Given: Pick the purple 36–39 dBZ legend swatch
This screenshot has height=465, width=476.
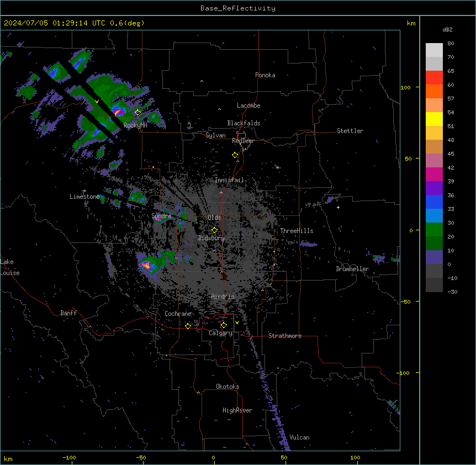Looking at the screenshot, I should click(x=434, y=188).
